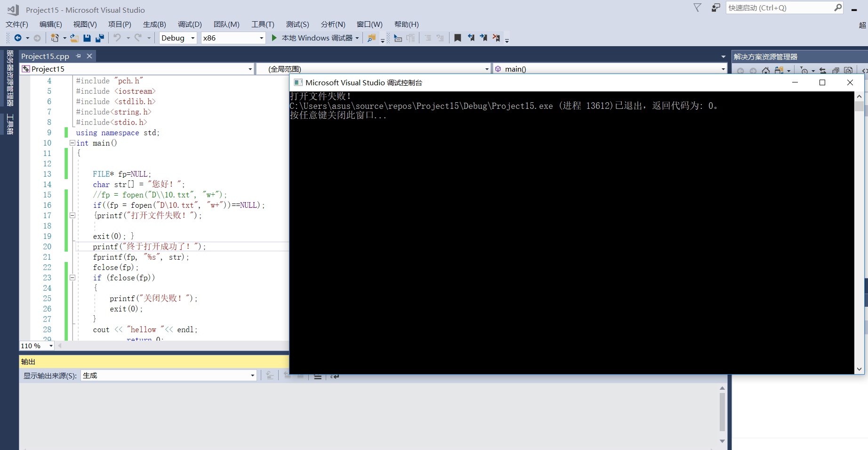Screen dimensions: 868x450
Task: Click the New Project toolbar icon
Action: pos(55,38)
